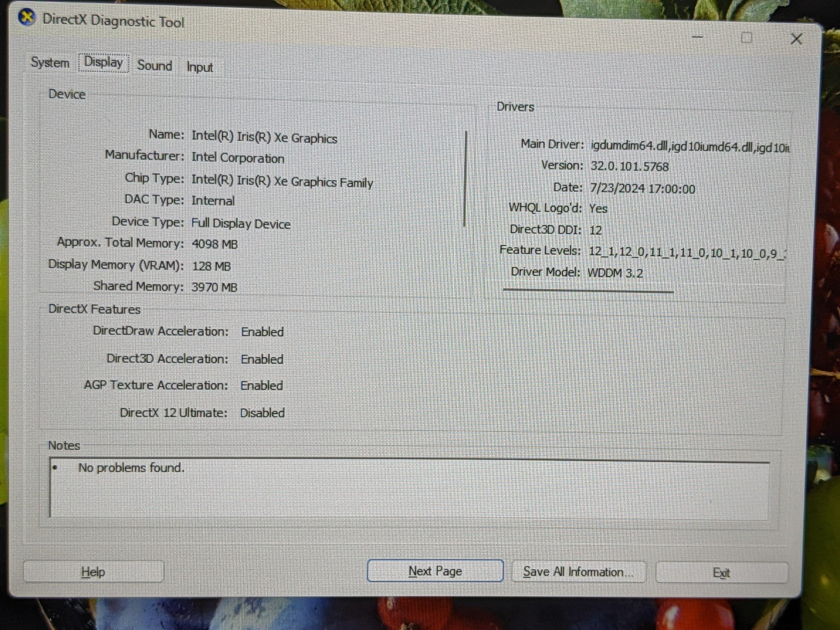Click the Feature Levels value list

[686, 253]
